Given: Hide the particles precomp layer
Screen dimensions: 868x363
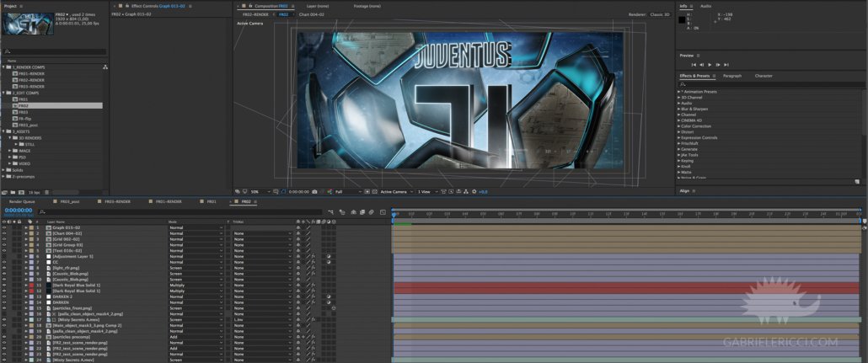Looking at the screenshot, I should pos(4,336).
